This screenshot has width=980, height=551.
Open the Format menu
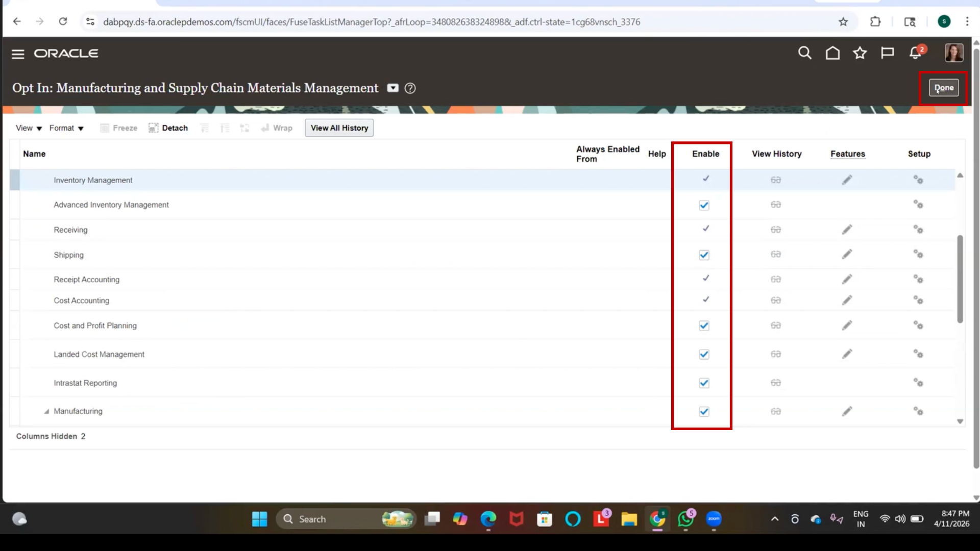pyautogui.click(x=66, y=128)
